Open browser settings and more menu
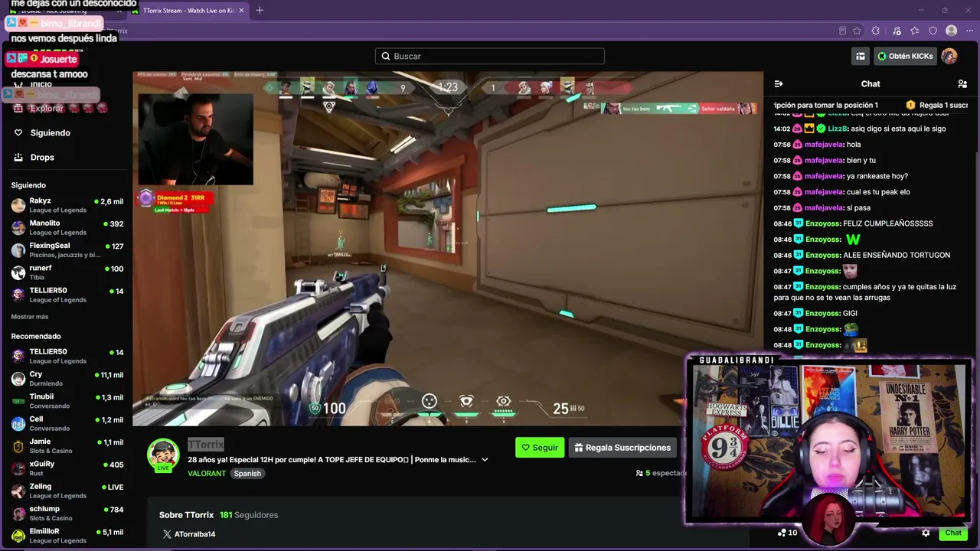 969,31
